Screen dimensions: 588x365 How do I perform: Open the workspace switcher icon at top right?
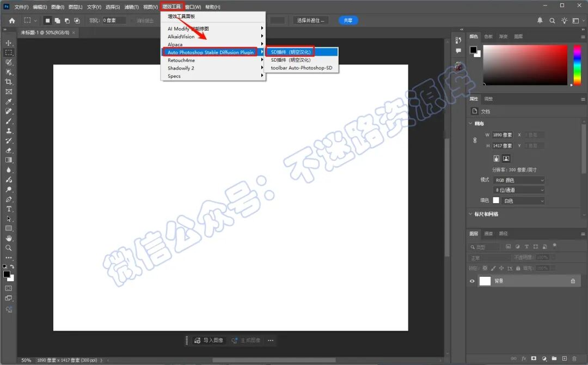(576, 21)
